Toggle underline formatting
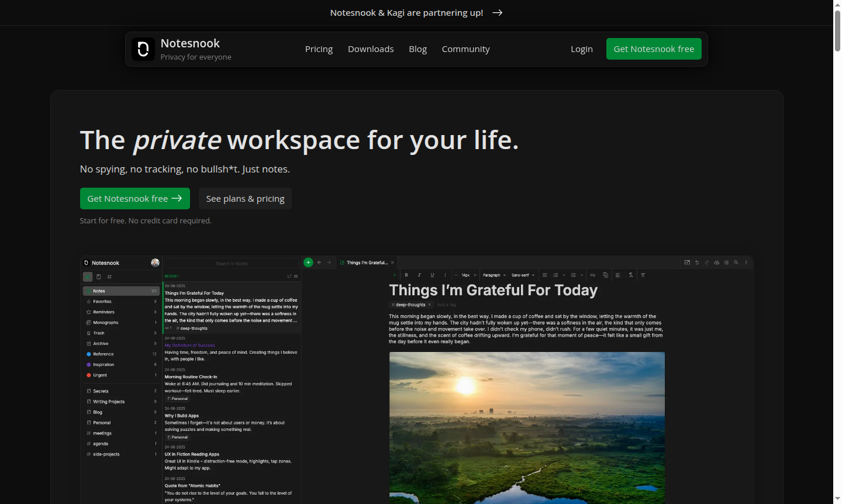The height and width of the screenshot is (504, 842). pos(432,275)
